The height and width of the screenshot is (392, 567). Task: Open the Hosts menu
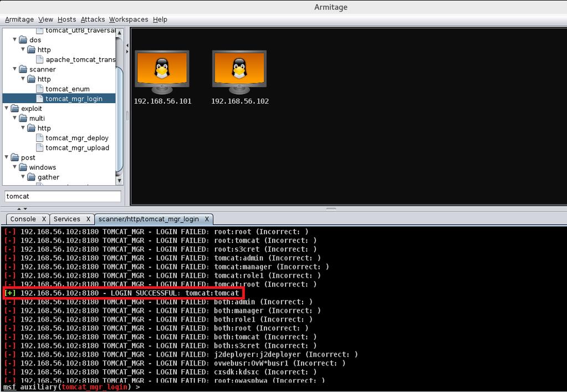click(67, 19)
